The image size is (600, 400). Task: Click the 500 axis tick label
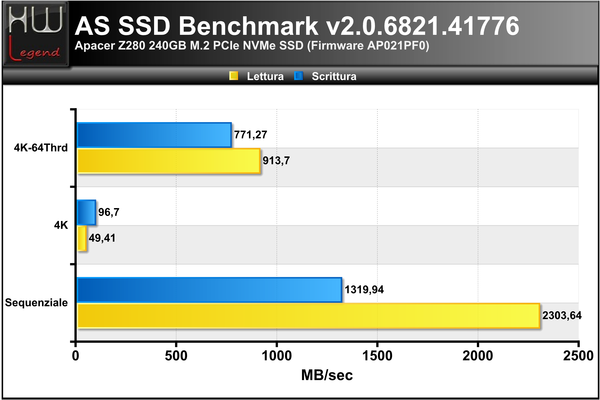176,356
